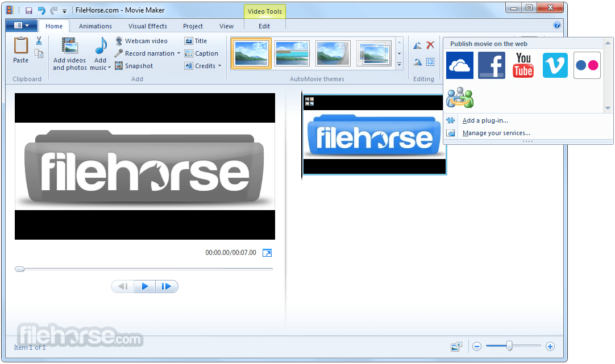Open the Project tab

(x=193, y=26)
